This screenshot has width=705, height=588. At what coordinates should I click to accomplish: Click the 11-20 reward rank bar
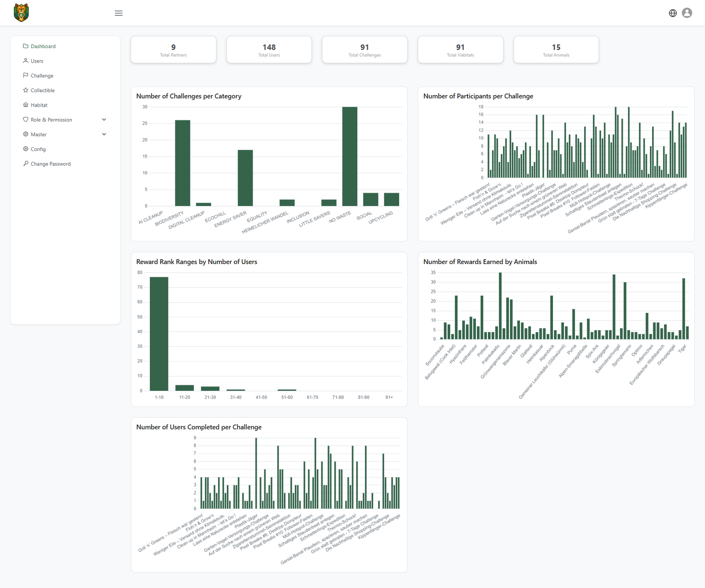185,388
